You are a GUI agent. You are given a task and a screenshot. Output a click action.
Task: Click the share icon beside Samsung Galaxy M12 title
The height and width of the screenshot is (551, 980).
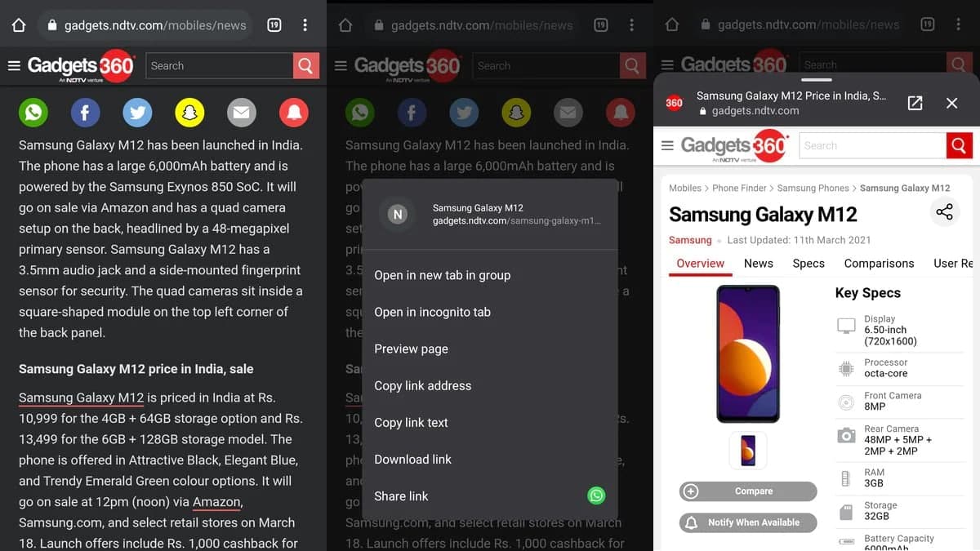coord(945,212)
